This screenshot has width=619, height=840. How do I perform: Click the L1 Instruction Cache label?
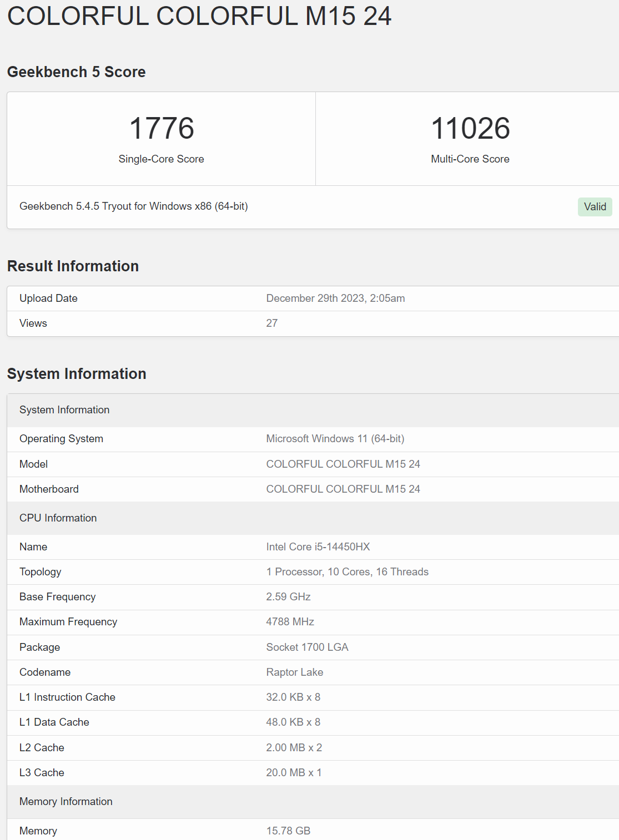(x=68, y=697)
